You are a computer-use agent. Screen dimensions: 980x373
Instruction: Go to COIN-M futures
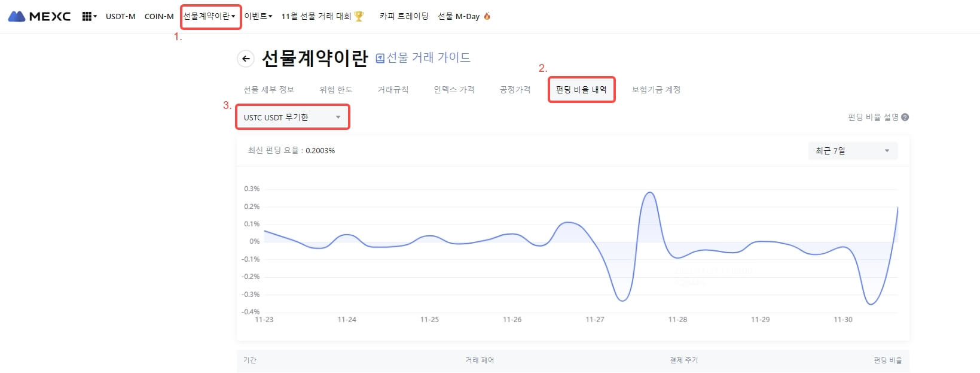click(x=159, y=16)
